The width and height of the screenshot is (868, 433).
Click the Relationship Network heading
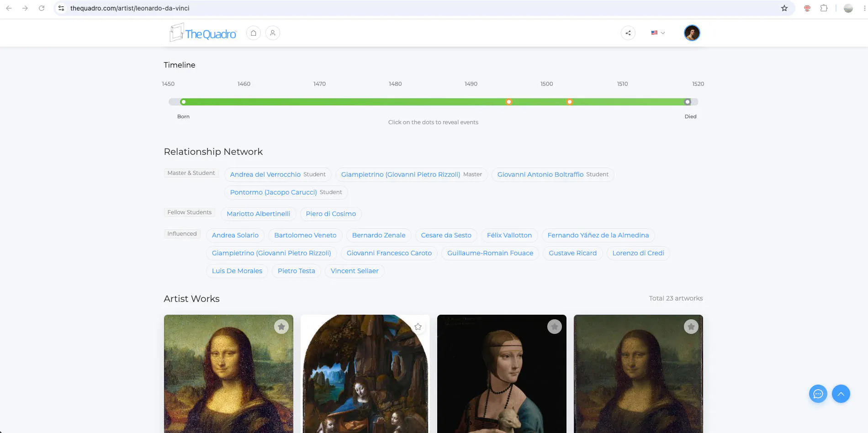213,152
